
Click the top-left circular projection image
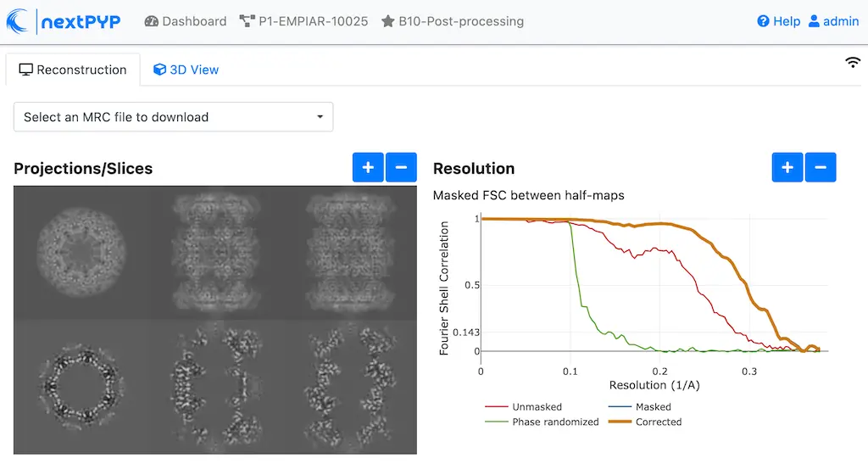click(x=81, y=252)
